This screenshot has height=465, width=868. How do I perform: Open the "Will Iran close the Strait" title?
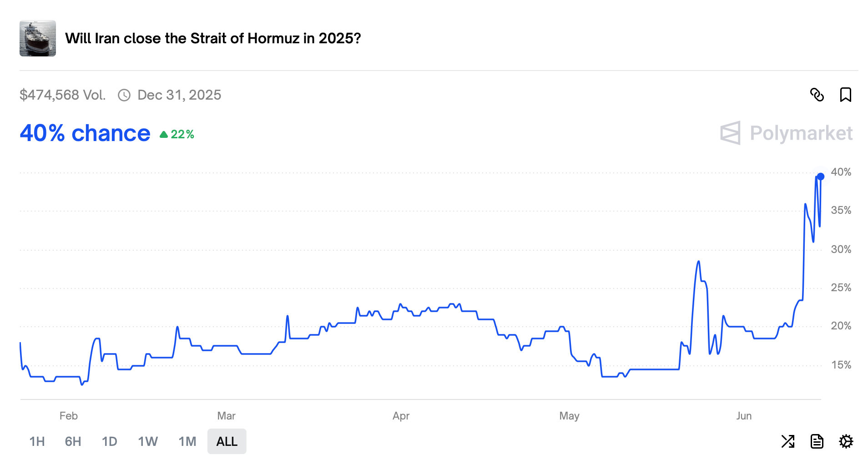pyautogui.click(x=213, y=38)
